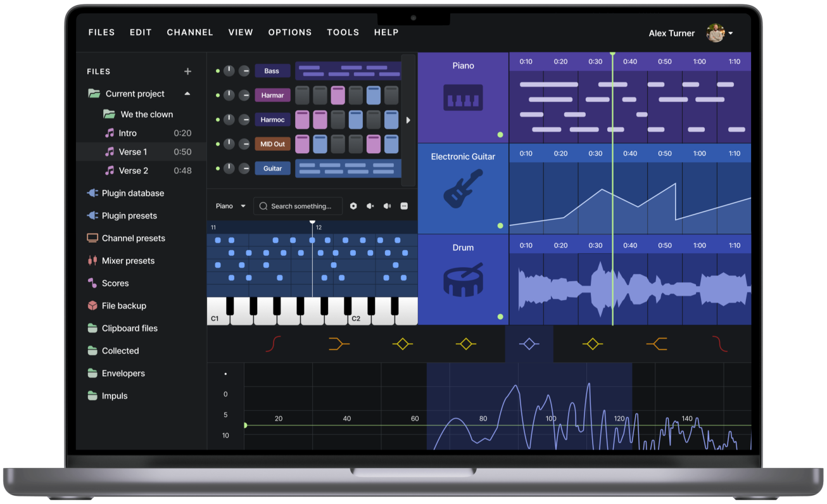Click the orange merge filter icon
This screenshot has height=504, width=827.
(339, 344)
